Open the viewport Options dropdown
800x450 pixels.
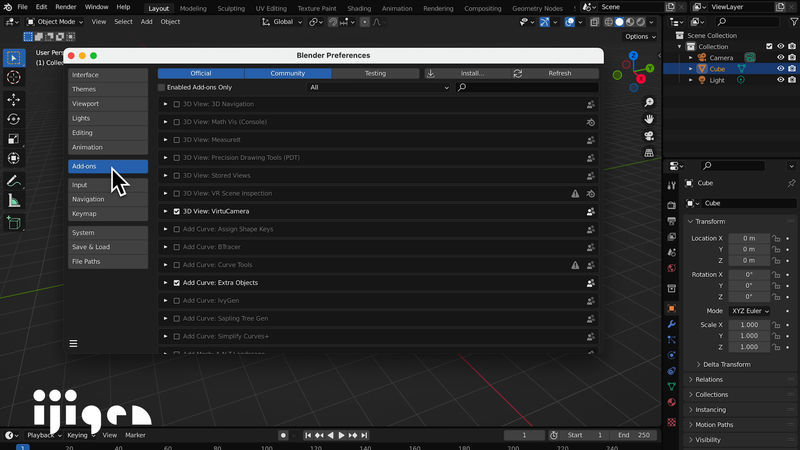640,37
